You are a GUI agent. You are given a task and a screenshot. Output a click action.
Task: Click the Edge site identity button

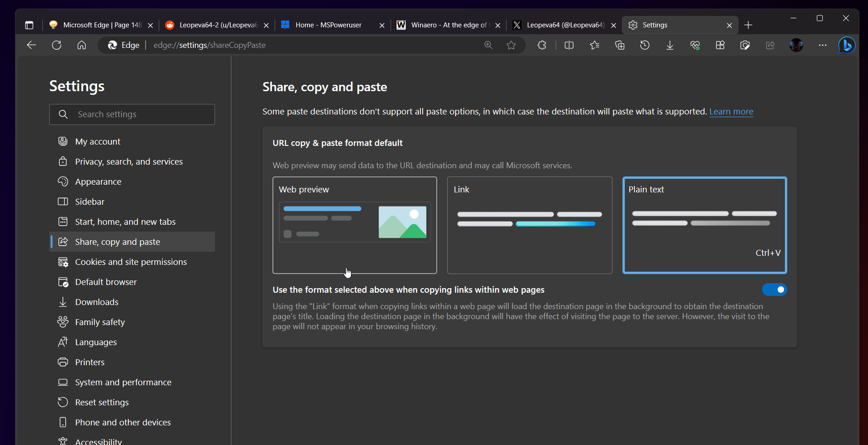pyautogui.click(x=124, y=45)
